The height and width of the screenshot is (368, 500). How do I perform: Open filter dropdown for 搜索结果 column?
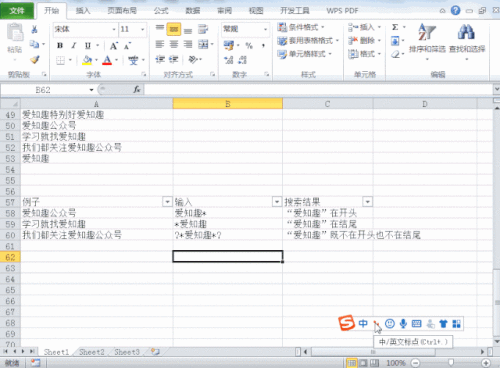pos(367,202)
